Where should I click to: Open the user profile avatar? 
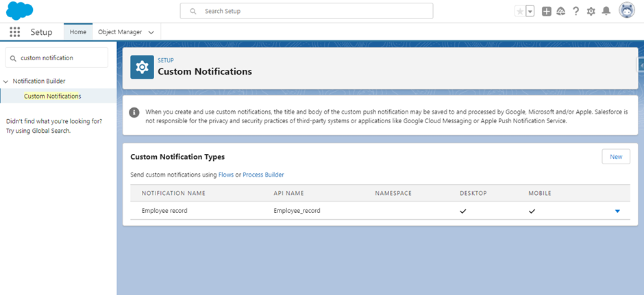pyautogui.click(x=627, y=11)
